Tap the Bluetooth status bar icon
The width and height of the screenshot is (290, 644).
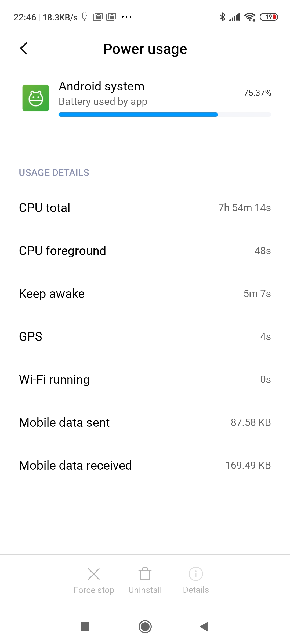pyautogui.click(x=222, y=17)
